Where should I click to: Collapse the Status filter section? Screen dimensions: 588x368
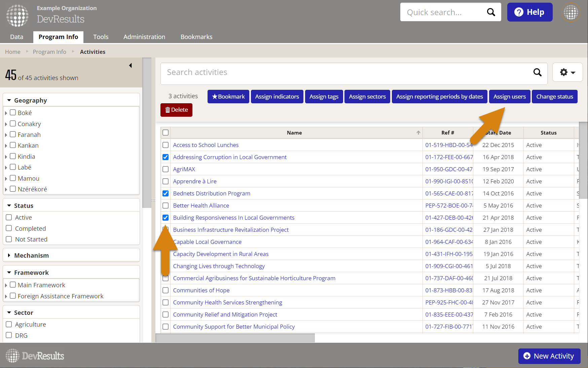9,206
